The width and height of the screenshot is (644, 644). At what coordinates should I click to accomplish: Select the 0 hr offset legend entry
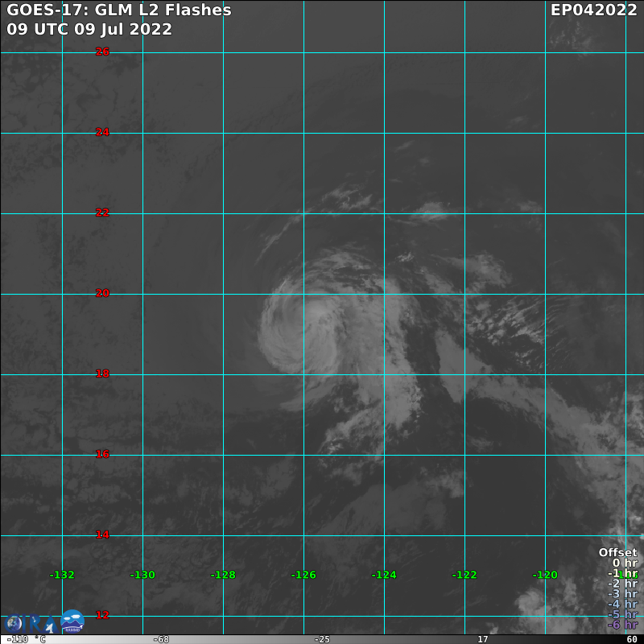click(x=625, y=563)
